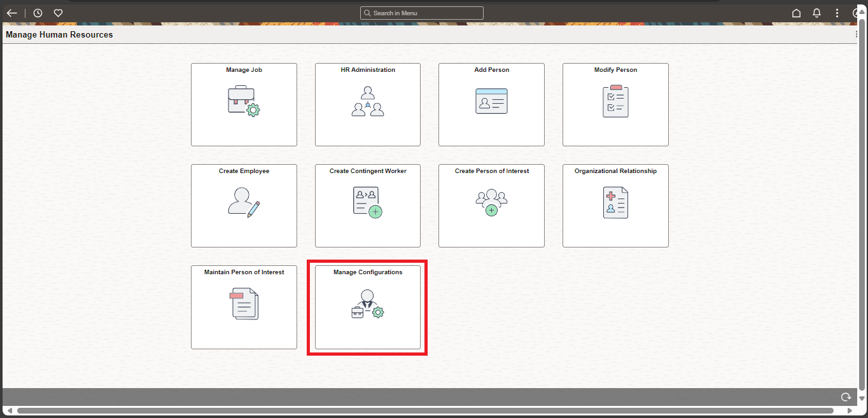Select the highlighted Manage Configurations tile
The height and width of the screenshot is (418, 868).
click(x=367, y=307)
